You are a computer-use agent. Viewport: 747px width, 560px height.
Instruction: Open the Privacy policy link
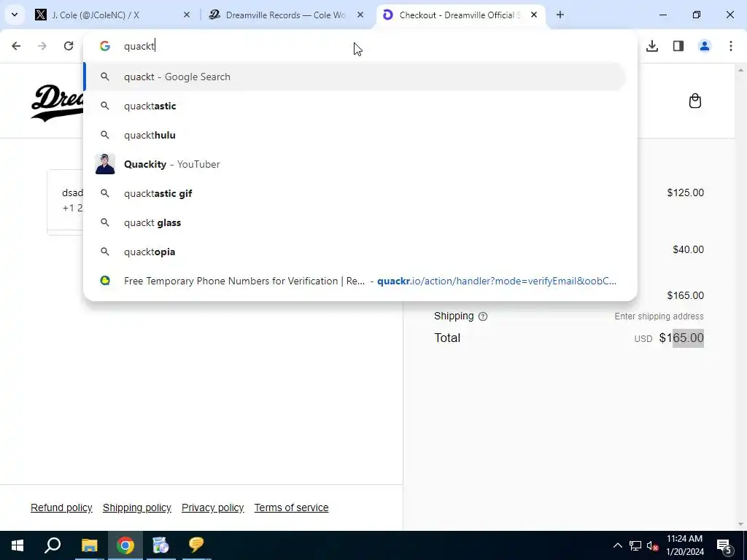[212, 507]
